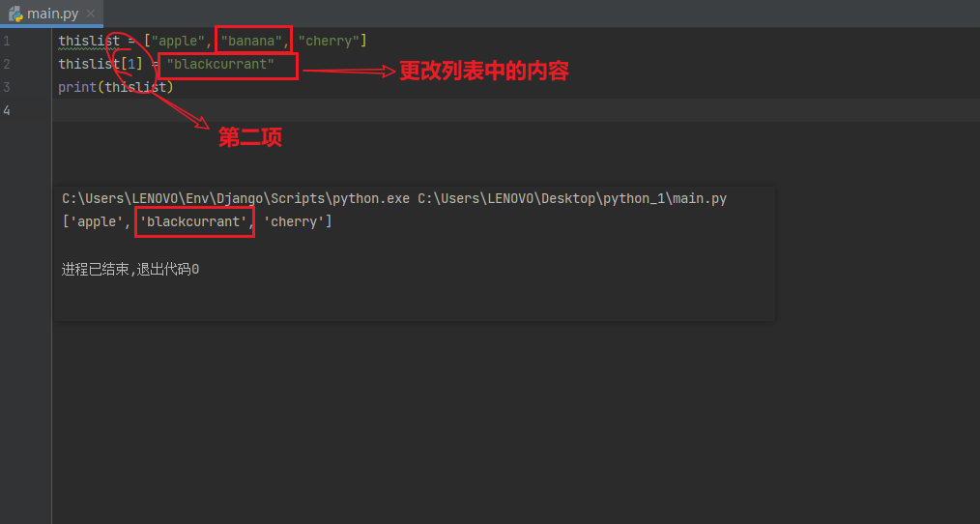
Task: Click line number 4 in the gutter
Action: click(x=6, y=110)
